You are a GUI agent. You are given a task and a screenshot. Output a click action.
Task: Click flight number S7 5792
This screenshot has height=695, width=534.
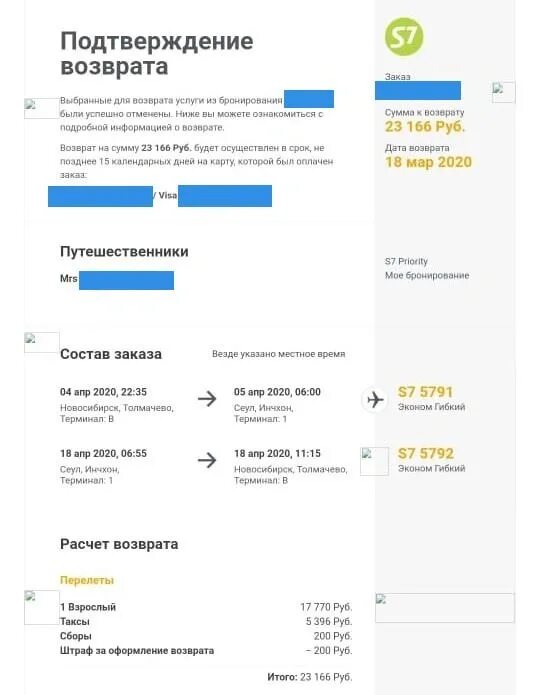[x=425, y=453]
